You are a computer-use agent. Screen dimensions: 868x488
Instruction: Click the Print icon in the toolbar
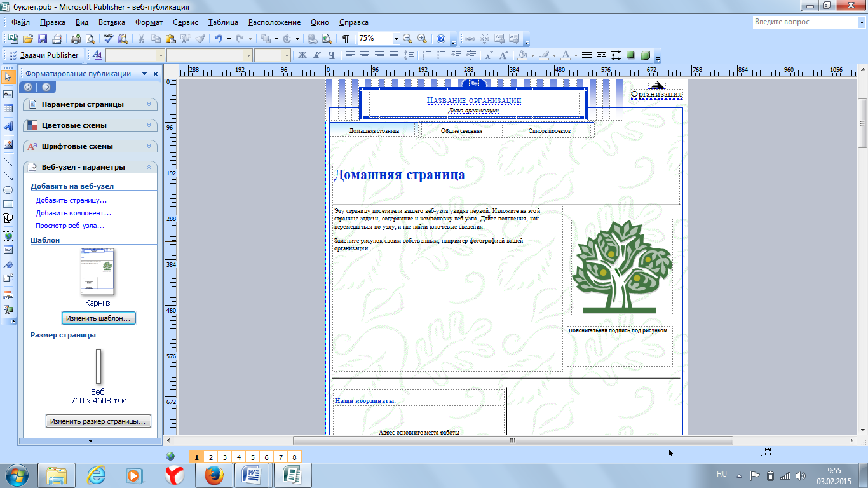pyautogui.click(x=76, y=39)
